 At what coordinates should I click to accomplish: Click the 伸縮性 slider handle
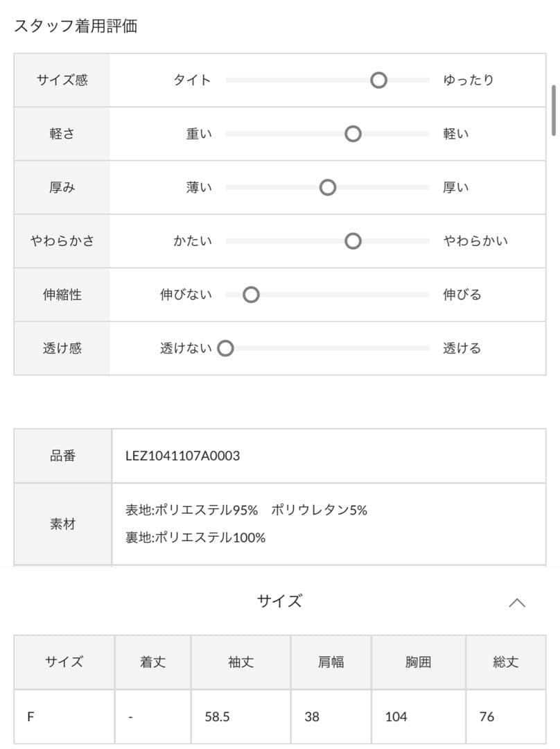pyautogui.click(x=251, y=295)
